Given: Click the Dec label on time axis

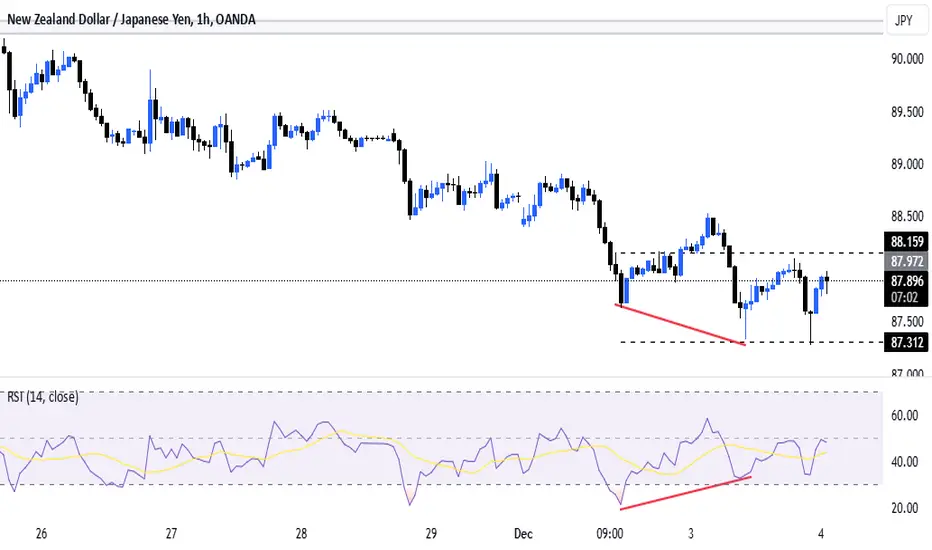Looking at the screenshot, I should [523, 533].
